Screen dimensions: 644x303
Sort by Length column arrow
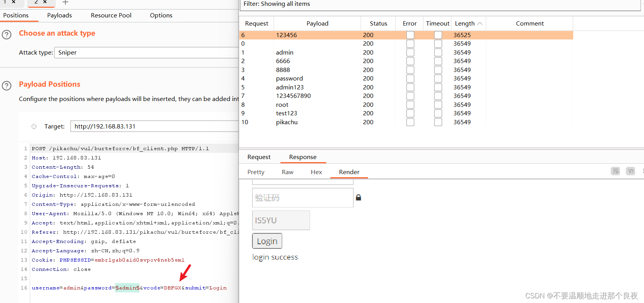480,24
